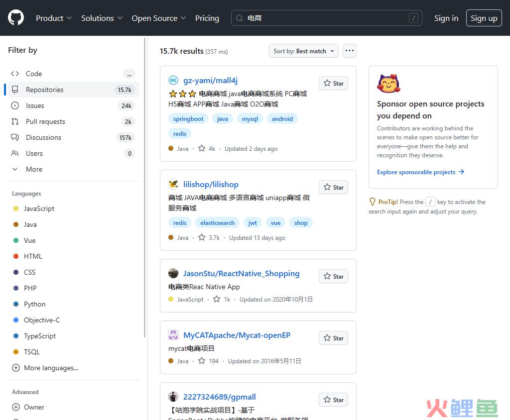Click the magnifier icon in the search bar

240,18
